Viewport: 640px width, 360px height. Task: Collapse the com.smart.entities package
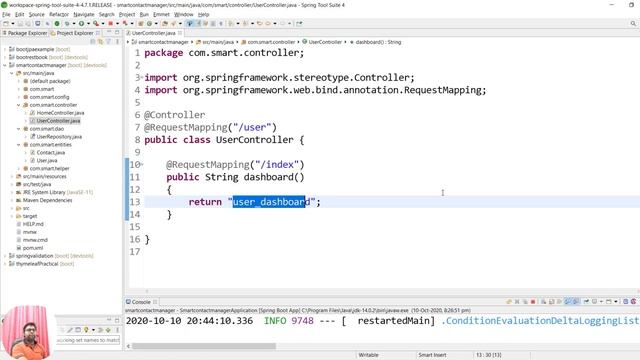19,144
